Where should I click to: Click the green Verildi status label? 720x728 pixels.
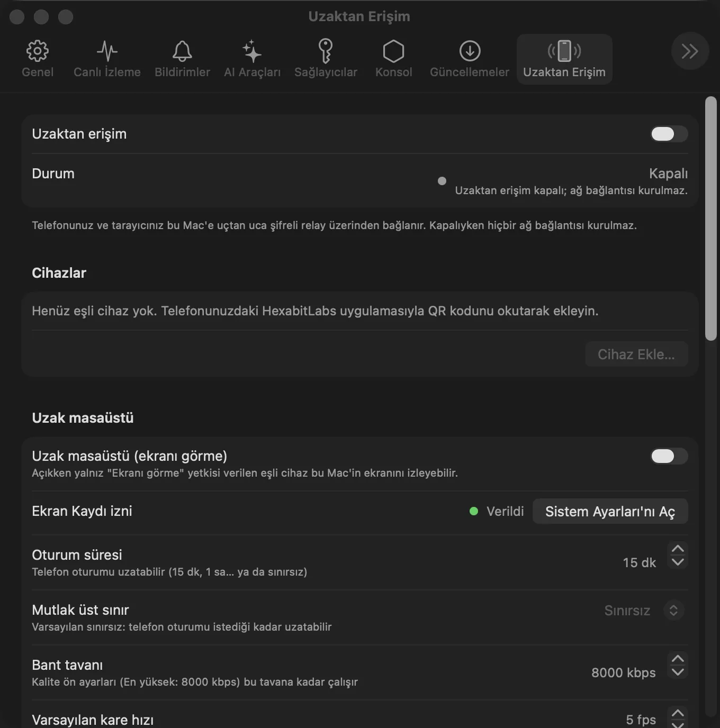pyautogui.click(x=505, y=511)
